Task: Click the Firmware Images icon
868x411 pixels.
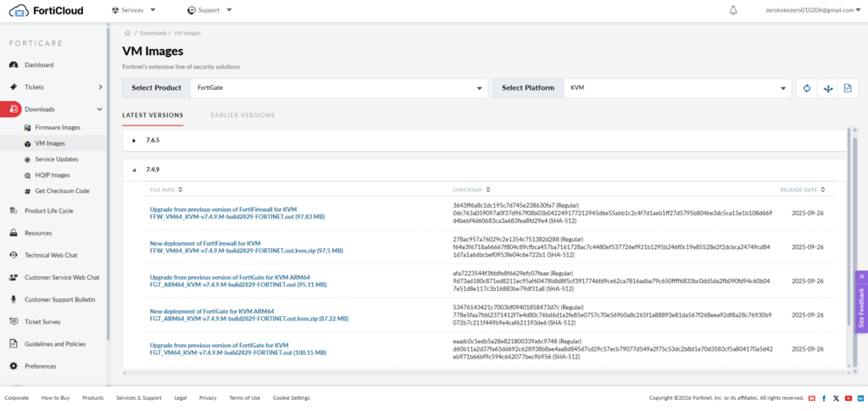Action: (28, 127)
